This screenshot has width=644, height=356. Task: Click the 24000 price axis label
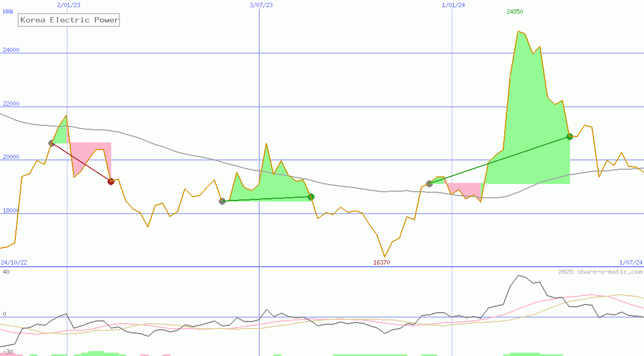(x=11, y=50)
